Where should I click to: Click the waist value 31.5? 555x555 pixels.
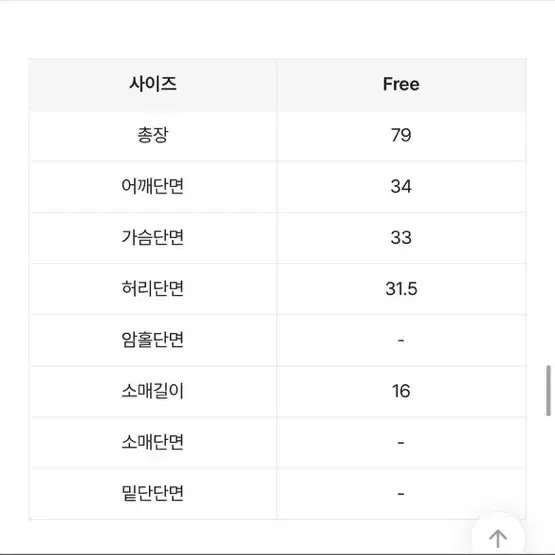click(401, 289)
